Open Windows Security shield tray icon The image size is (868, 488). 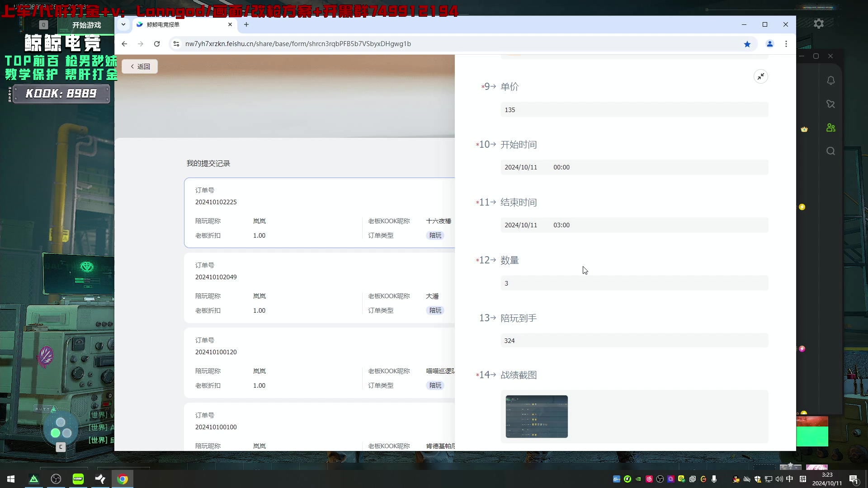tap(758, 479)
